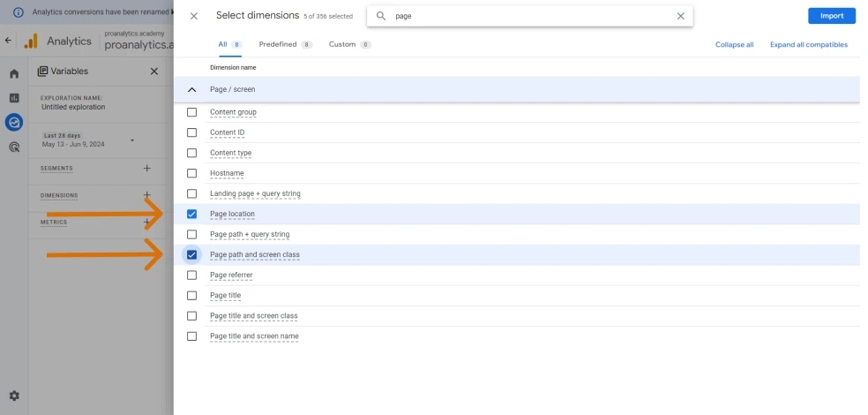Clear the page search text

point(681,16)
